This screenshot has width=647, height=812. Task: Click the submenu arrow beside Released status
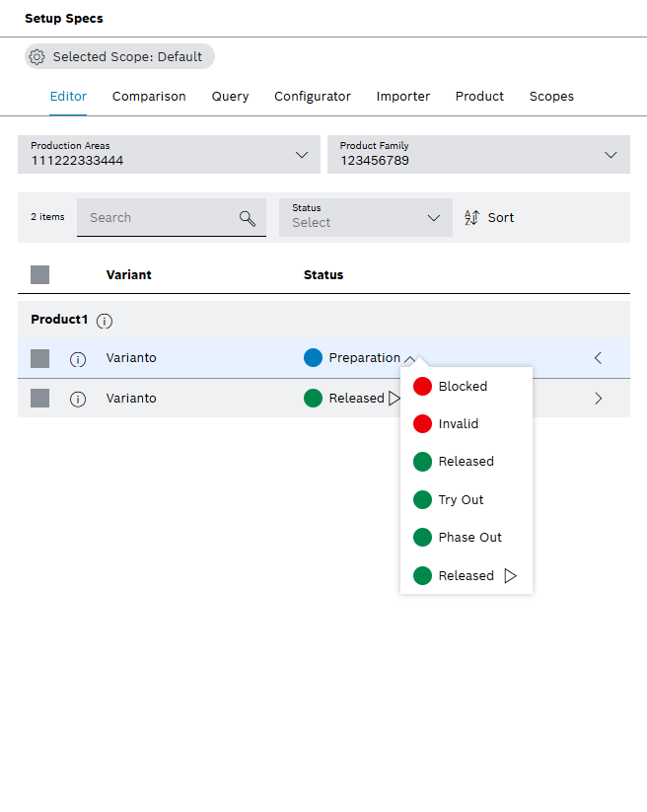pos(393,398)
